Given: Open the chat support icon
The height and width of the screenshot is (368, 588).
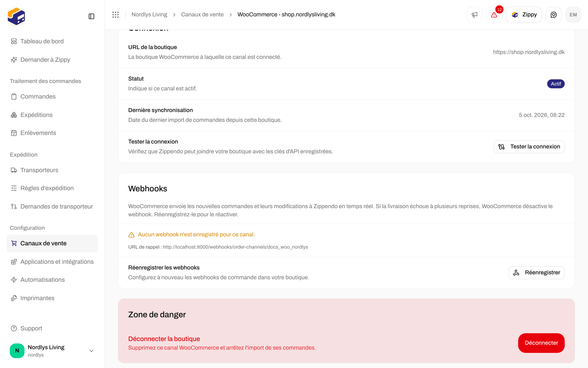Looking at the screenshot, I should (553, 15).
